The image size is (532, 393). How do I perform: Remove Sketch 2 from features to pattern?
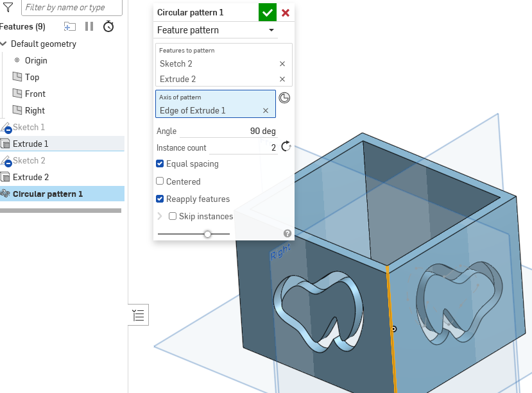(x=282, y=63)
